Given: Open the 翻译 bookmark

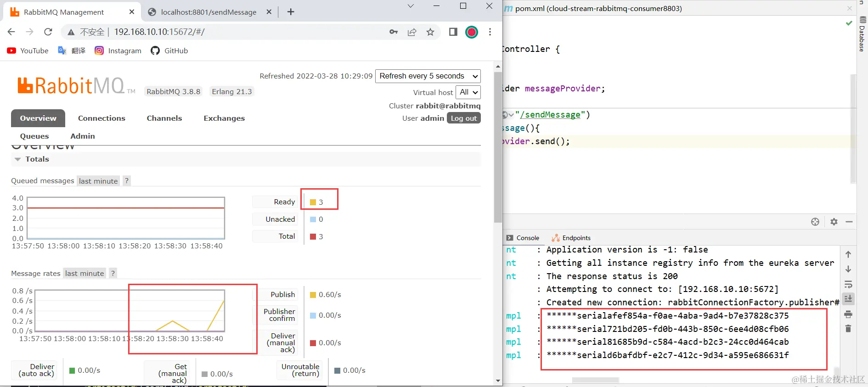Looking at the screenshot, I should coord(72,50).
